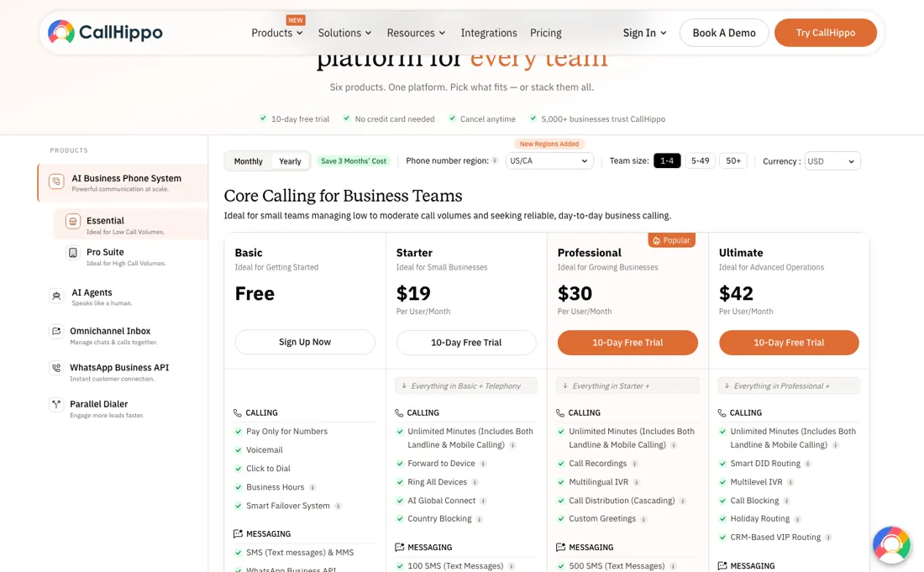The width and height of the screenshot is (924, 572).
Task: Click info icon beside Forward to Device
Action: 483,464
